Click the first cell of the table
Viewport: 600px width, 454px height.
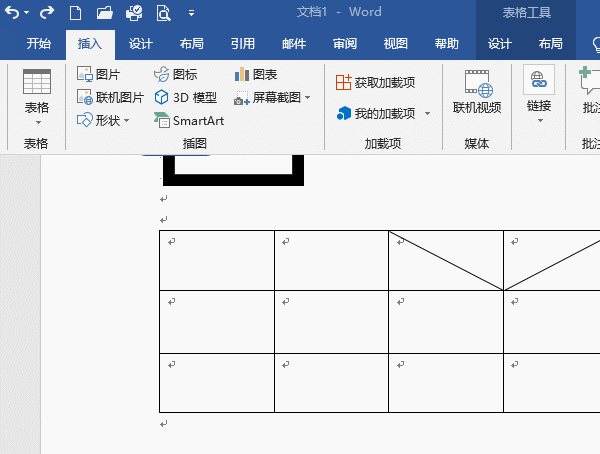[x=217, y=260]
